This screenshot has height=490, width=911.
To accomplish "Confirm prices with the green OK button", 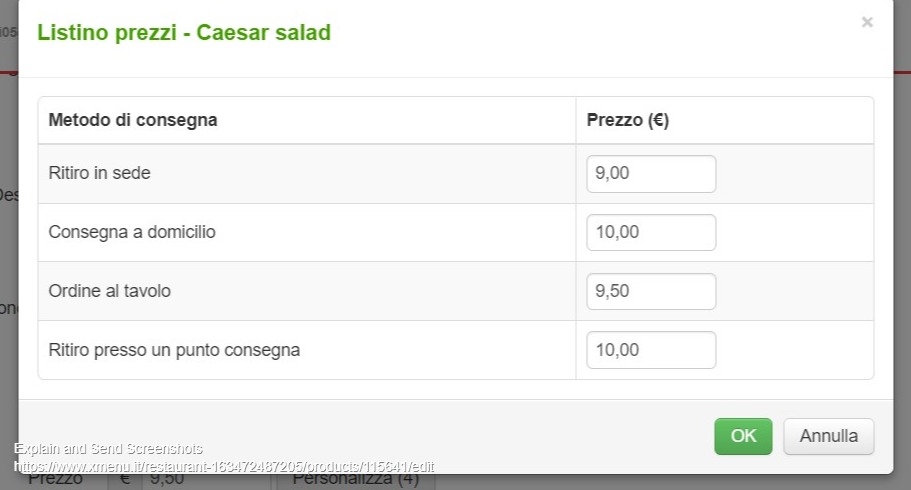I will pos(743,436).
